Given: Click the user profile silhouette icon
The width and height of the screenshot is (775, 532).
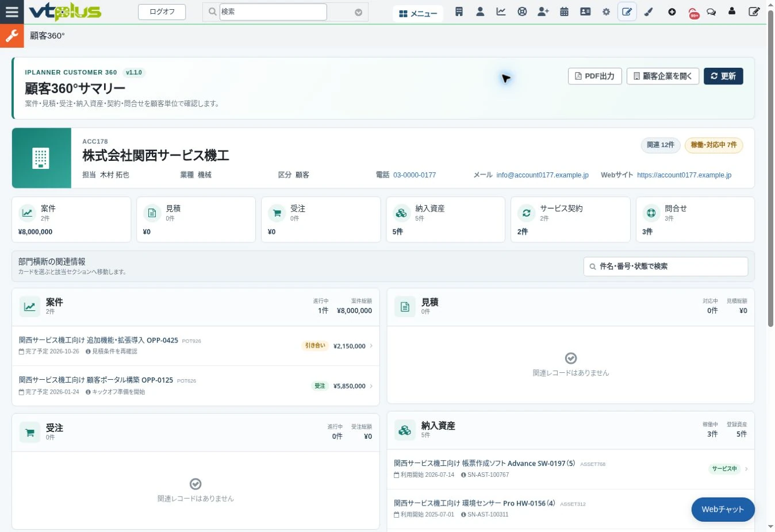Looking at the screenshot, I should coord(732,11).
